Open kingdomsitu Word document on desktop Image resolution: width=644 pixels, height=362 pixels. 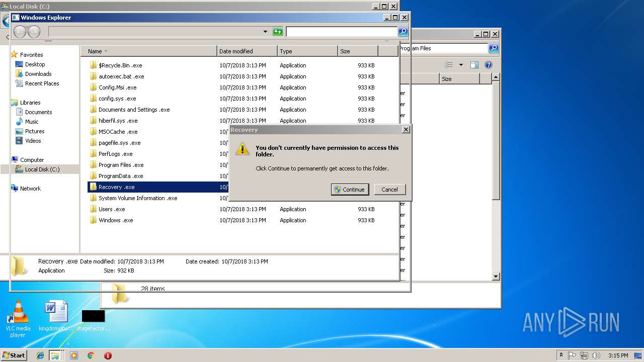click(x=56, y=316)
